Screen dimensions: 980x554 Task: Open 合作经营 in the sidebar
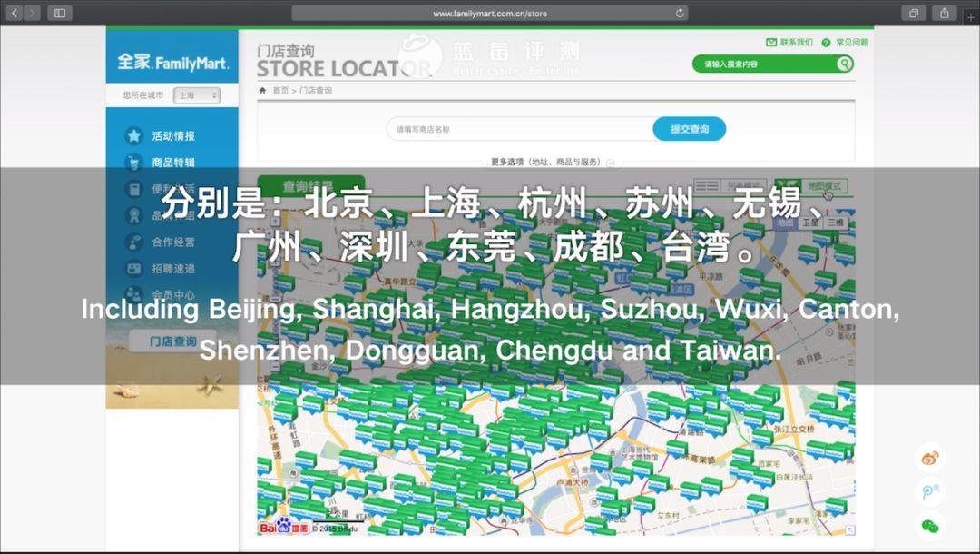tap(173, 242)
